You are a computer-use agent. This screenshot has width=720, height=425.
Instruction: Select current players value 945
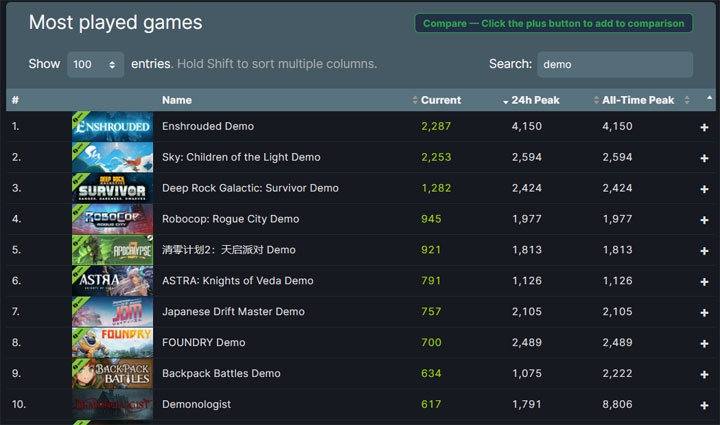(x=431, y=219)
